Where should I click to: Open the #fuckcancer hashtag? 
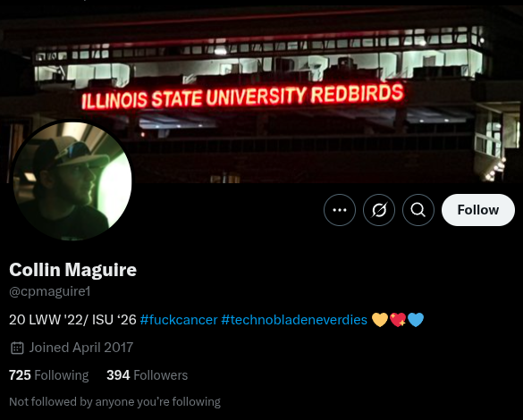pyautogui.click(x=179, y=320)
